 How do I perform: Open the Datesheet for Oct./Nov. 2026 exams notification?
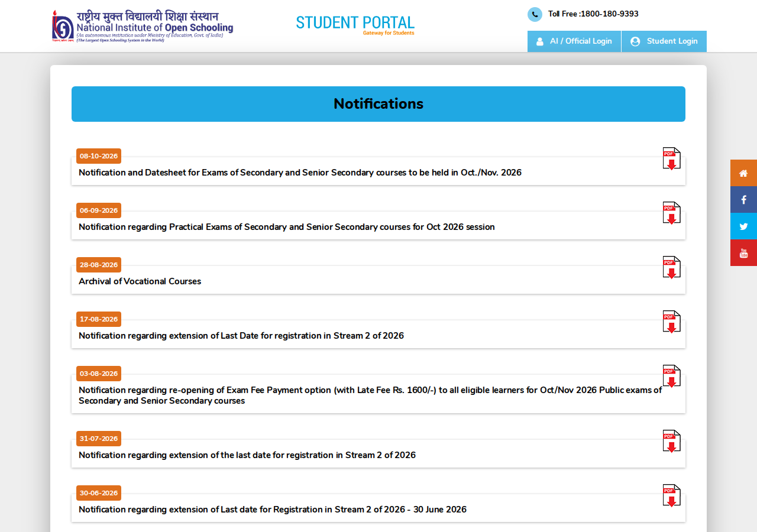tap(300, 173)
